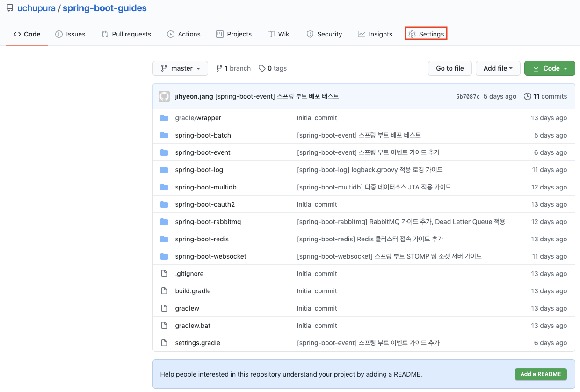Open the STOMP commit message for spring-boot-websocket

tap(390, 256)
